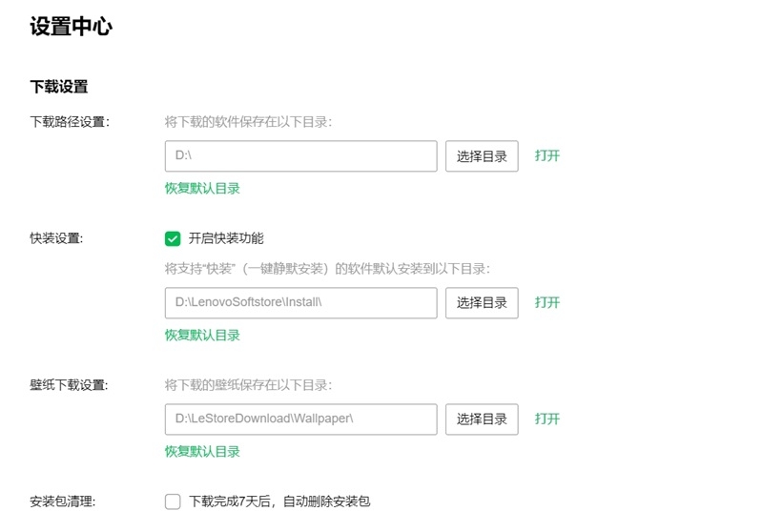Restore default directory for download path
Screen dimensions: 763x532
click(202, 189)
